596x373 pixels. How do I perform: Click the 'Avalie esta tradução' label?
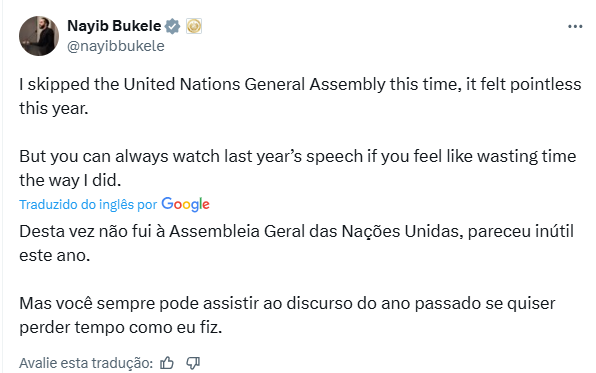pyautogui.click(x=86, y=363)
